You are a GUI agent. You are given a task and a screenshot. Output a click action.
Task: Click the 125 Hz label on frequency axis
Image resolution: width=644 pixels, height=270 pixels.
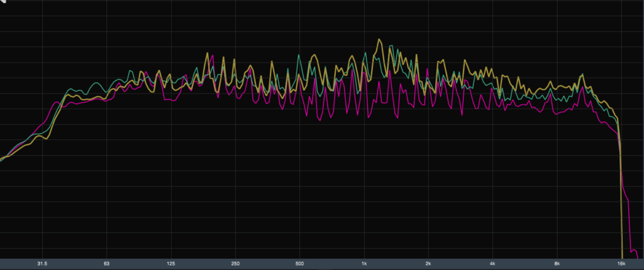pyautogui.click(x=171, y=264)
